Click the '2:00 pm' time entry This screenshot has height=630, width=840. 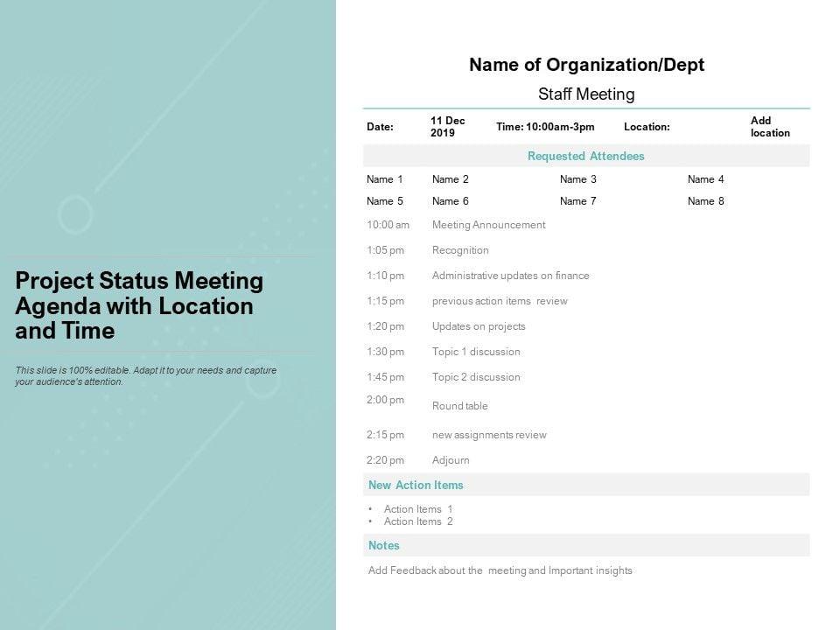pyautogui.click(x=385, y=400)
